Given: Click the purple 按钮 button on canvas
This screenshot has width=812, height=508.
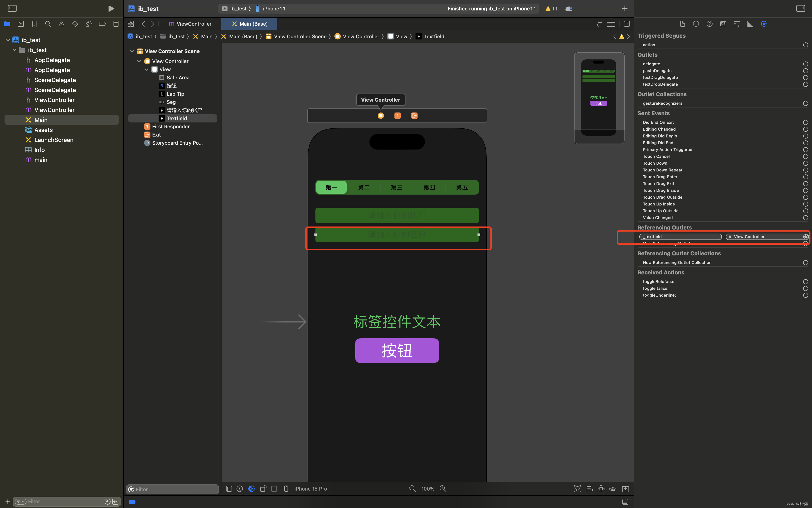Looking at the screenshot, I should [397, 350].
